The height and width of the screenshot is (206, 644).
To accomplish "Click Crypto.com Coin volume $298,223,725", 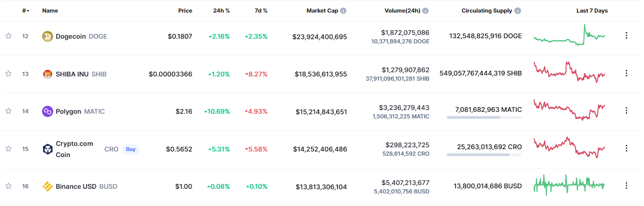I will [407, 145].
